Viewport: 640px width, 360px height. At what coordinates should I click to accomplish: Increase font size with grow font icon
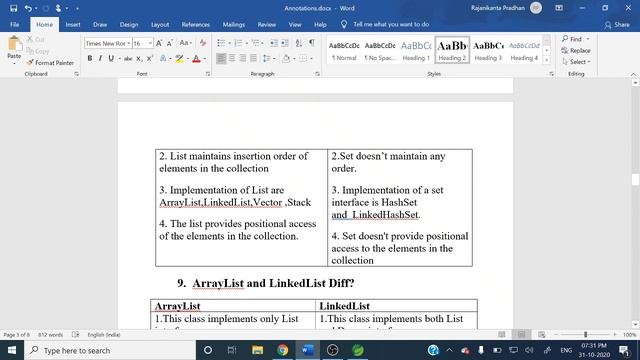159,43
